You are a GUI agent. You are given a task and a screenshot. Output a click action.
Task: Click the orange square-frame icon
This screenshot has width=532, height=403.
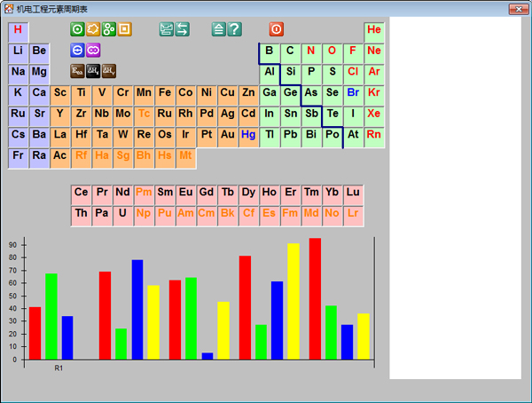pyautogui.click(x=125, y=29)
